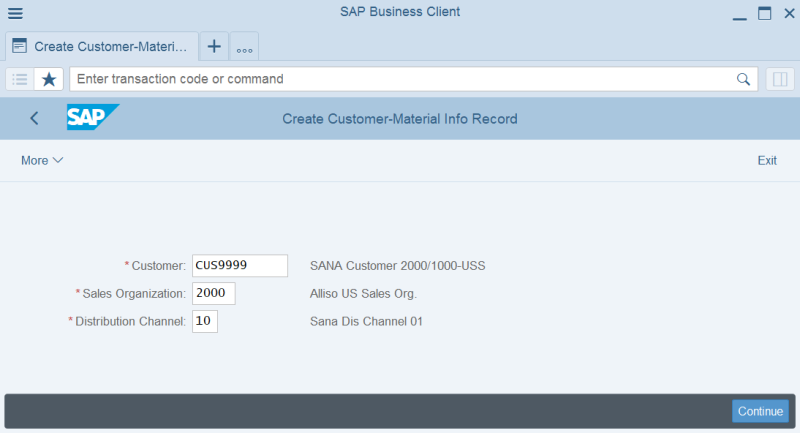Click the Create Customer-Material tab
The height and width of the screenshot is (433, 800).
click(x=102, y=46)
